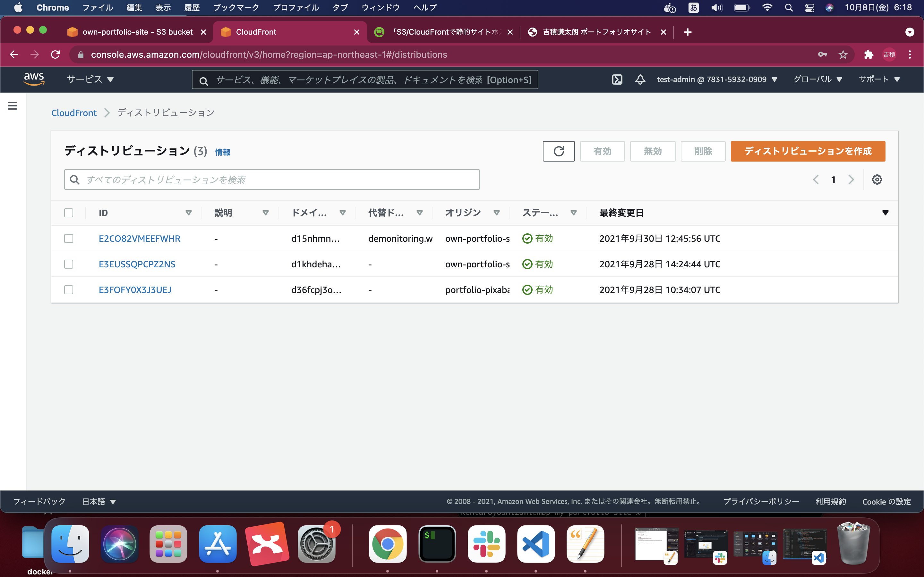Click ディストリビューションを作成 button
This screenshot has height=577, width=924.
point(808,151)
